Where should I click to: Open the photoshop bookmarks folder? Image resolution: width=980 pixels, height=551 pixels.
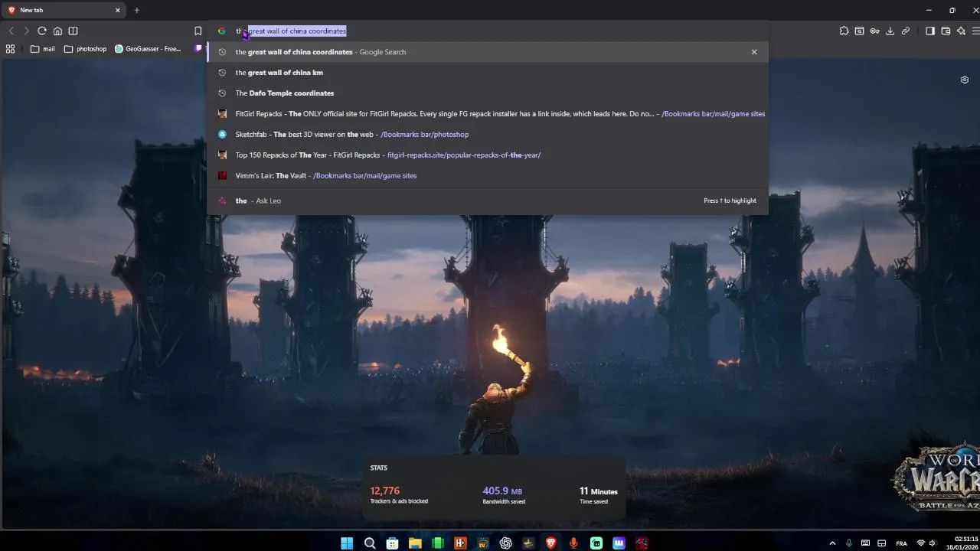pyautogui.click(x=85, y=48)
